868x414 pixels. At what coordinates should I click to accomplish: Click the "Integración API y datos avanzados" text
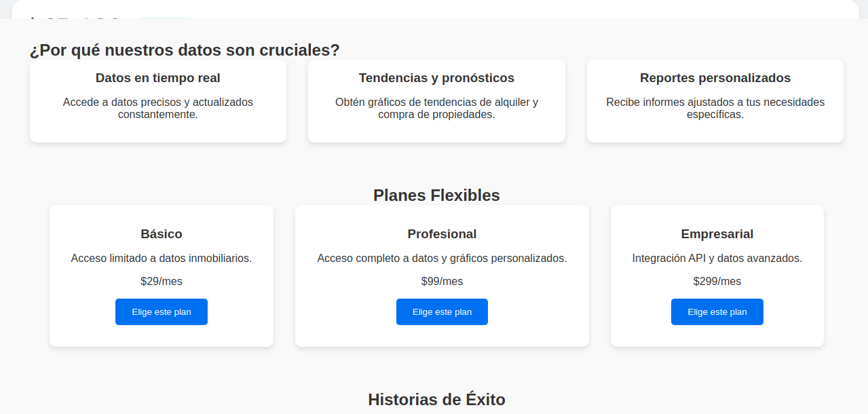(x=717, y=259)
